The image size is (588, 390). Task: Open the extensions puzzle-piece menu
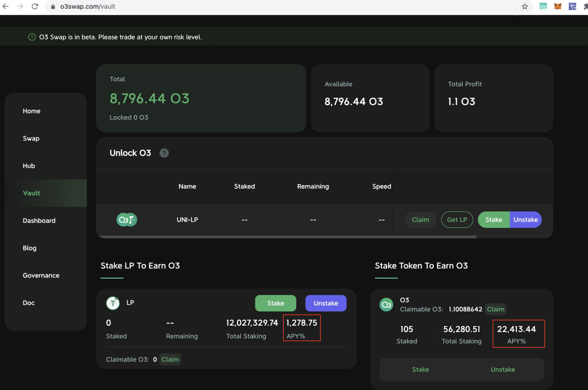point(585,6)
